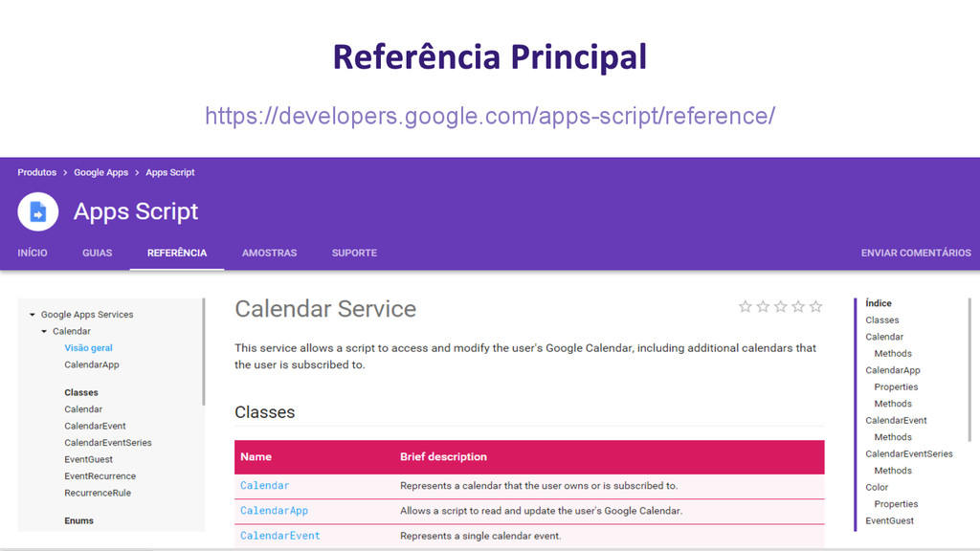The image size is (980, 551).
Task: Collapse the Google Apps Services tree
Action: point(33,315)
